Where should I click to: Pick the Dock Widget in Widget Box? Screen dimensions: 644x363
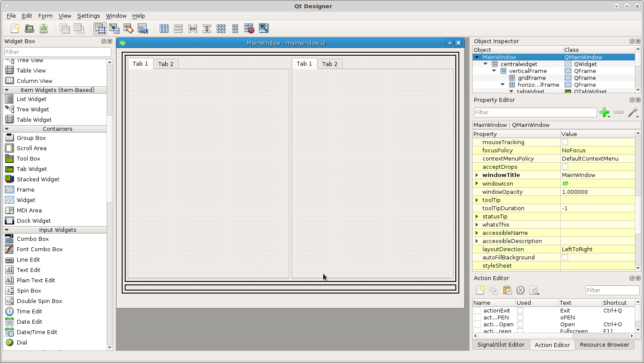(x=34, y=221)
